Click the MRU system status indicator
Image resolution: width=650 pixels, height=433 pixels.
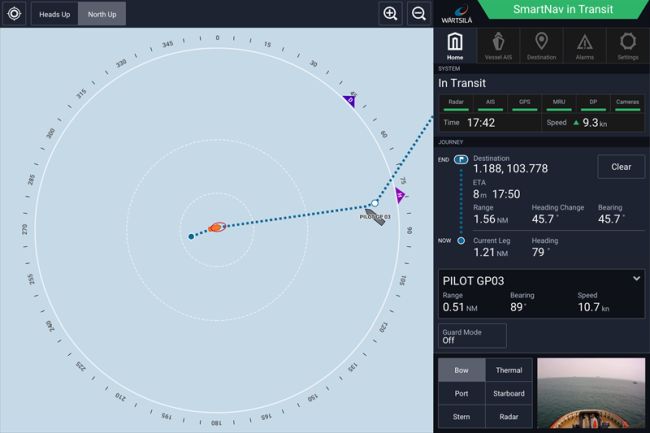click(x=559, y=104)
